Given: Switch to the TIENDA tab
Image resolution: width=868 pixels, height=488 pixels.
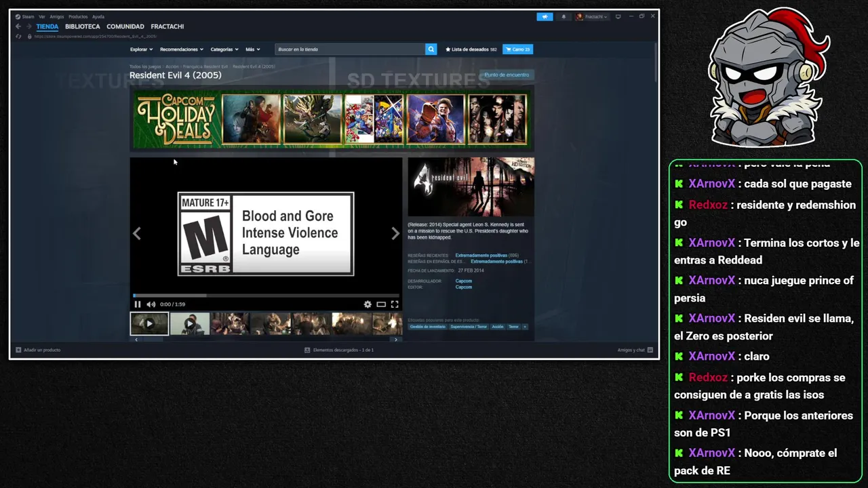Looking at the screenshot, I should (x=47, y=26).
